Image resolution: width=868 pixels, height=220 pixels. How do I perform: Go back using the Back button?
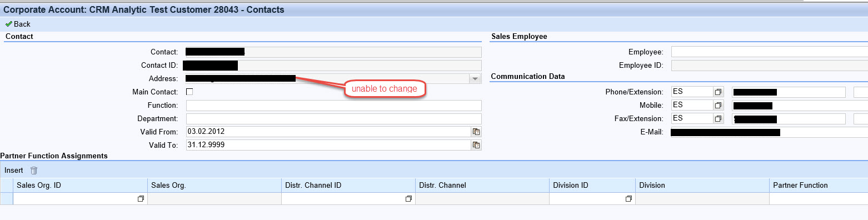point(18,24)
